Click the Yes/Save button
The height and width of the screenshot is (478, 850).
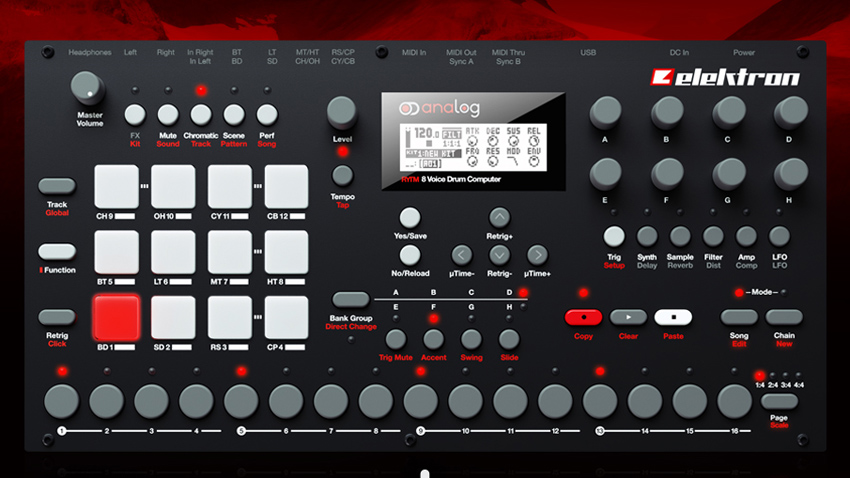[410, 218]
